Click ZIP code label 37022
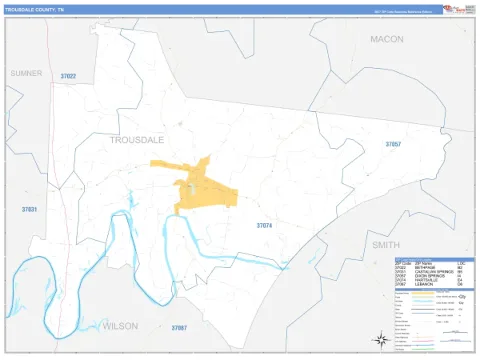 coord(68,76)
